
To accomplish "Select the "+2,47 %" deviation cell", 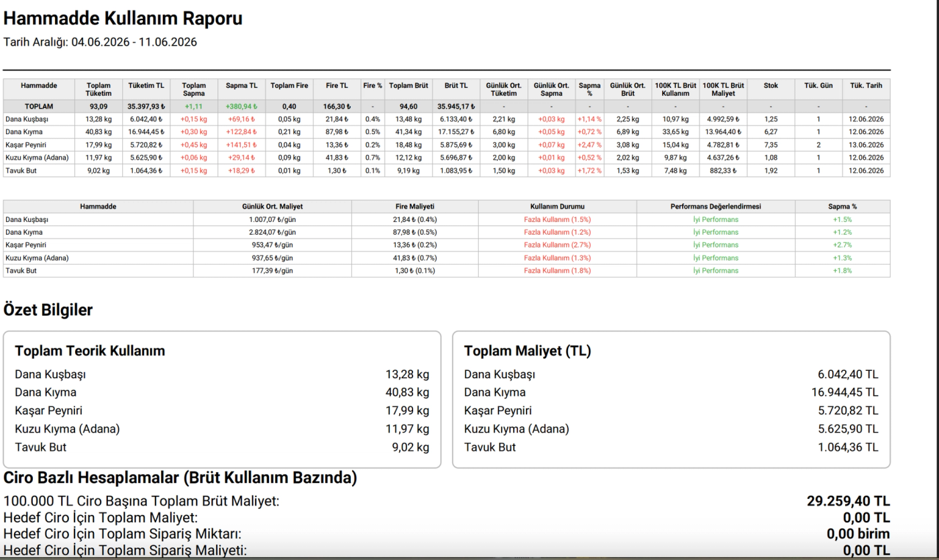I will click(x=590, y=145).
